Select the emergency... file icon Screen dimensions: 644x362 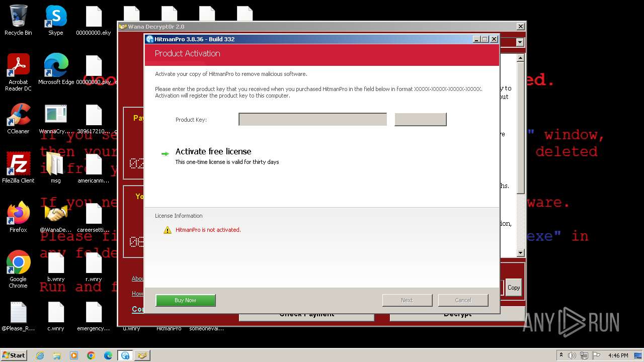tap(94, 316)
